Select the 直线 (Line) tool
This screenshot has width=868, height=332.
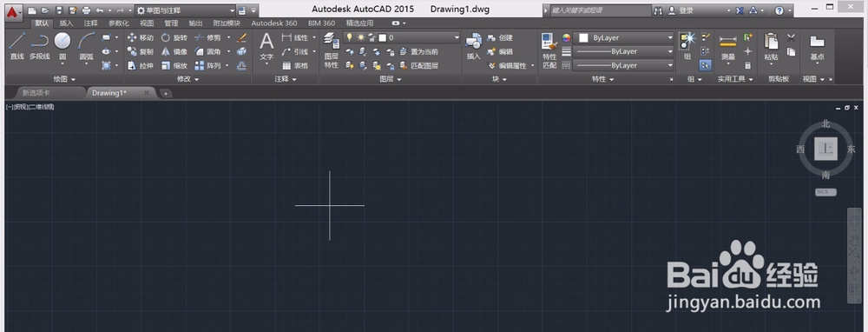coord(16,46)
